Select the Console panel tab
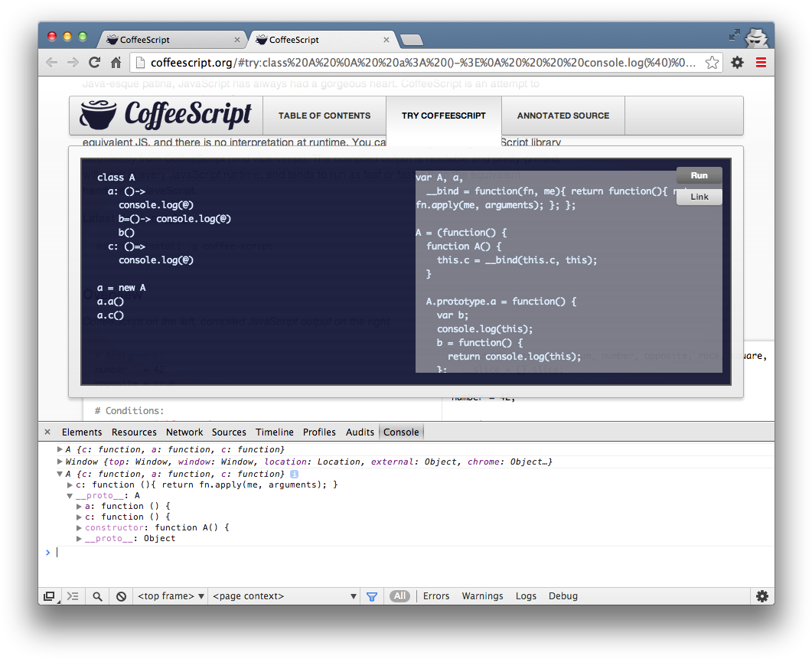This screenshot has width=812, height=659. [401, 432]
